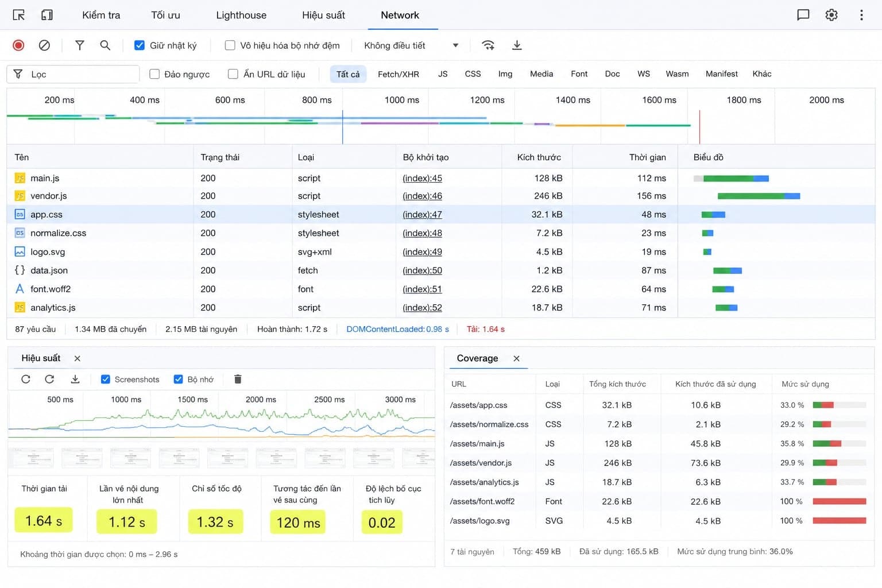882x588 pixels.
Task: Open initiator link (index):50
Action: [422, 270]
